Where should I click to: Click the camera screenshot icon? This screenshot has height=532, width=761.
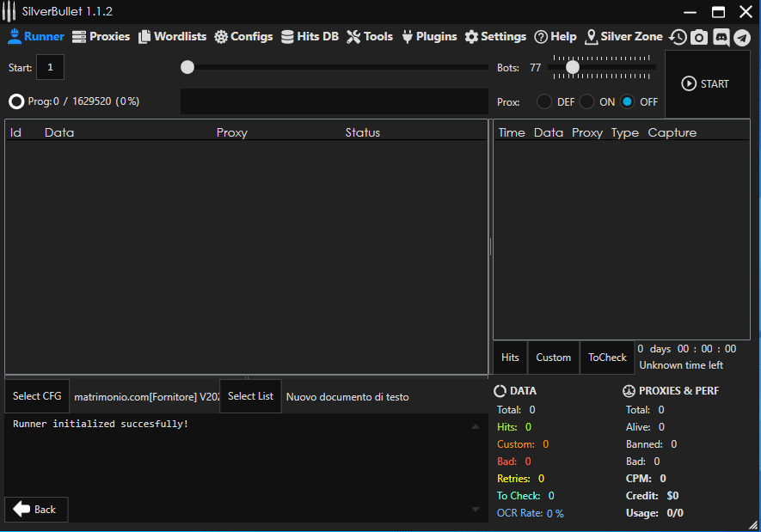699,37
